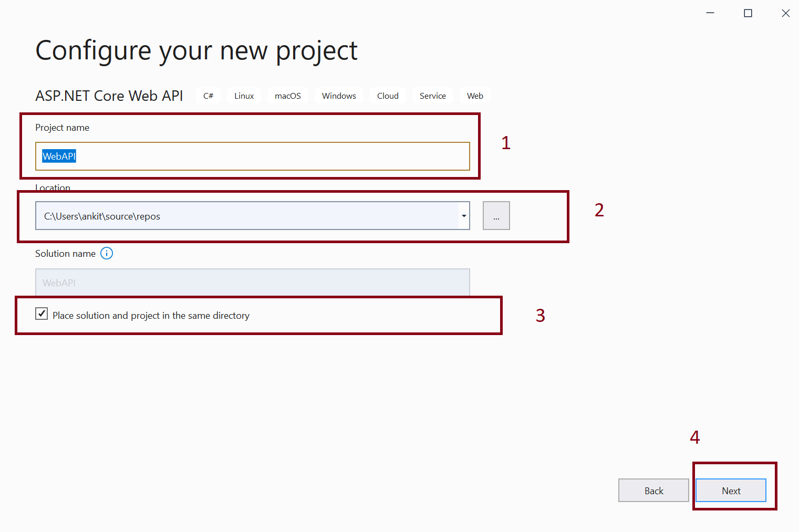
Task: Click the Configure your new project title
Action: click(196, 51)
